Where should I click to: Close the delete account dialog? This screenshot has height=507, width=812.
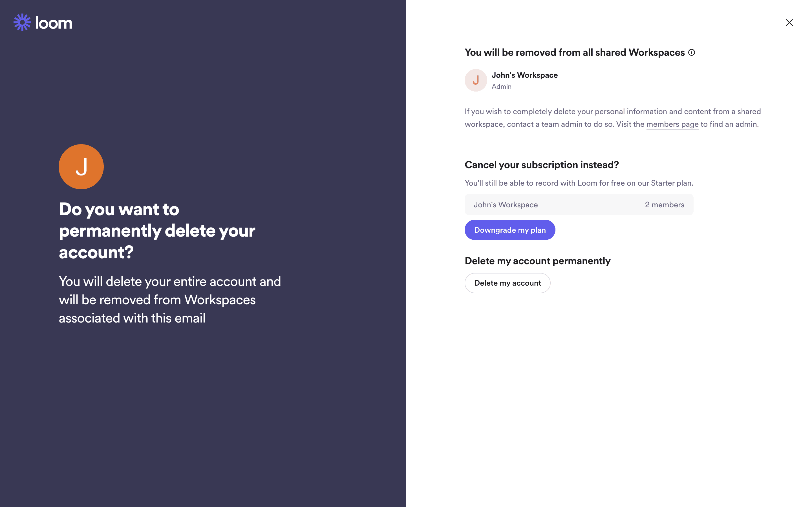pyautogui.click(x=789, y=23)
